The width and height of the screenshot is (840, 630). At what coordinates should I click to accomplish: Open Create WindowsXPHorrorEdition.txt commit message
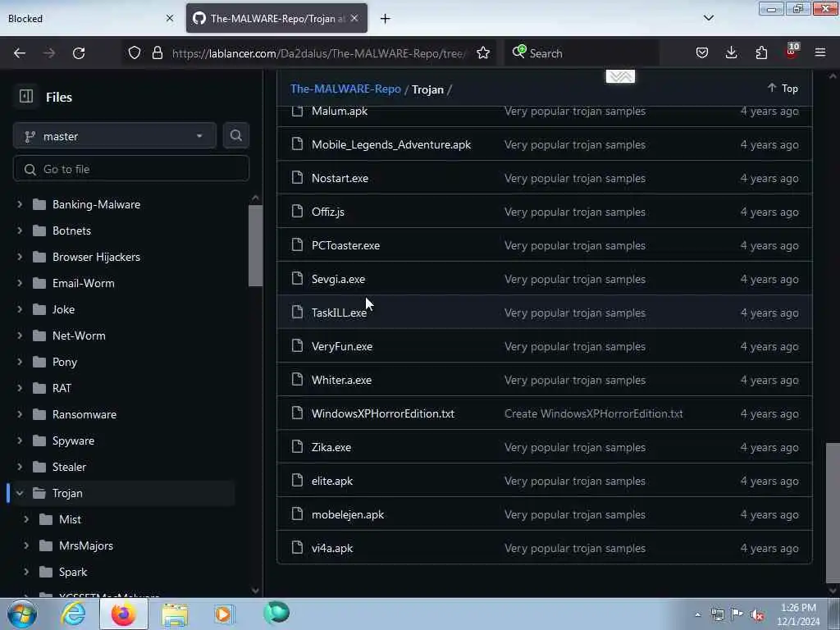[594, 414]
